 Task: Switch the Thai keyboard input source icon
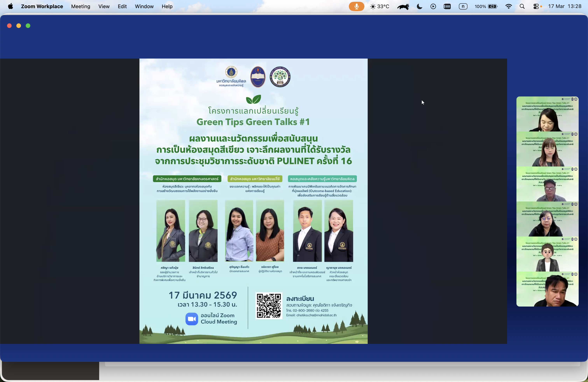[x=463, y=6]
